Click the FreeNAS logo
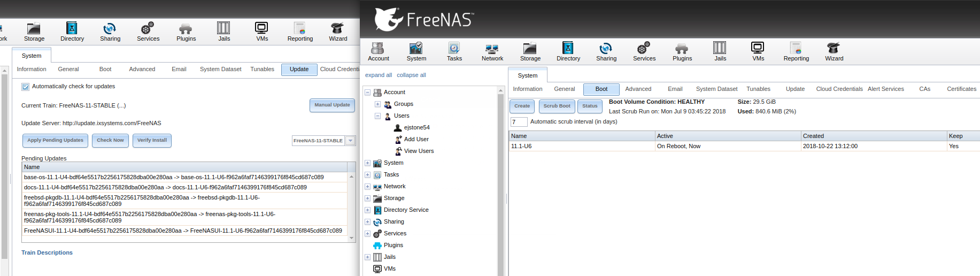 point(423,19)
